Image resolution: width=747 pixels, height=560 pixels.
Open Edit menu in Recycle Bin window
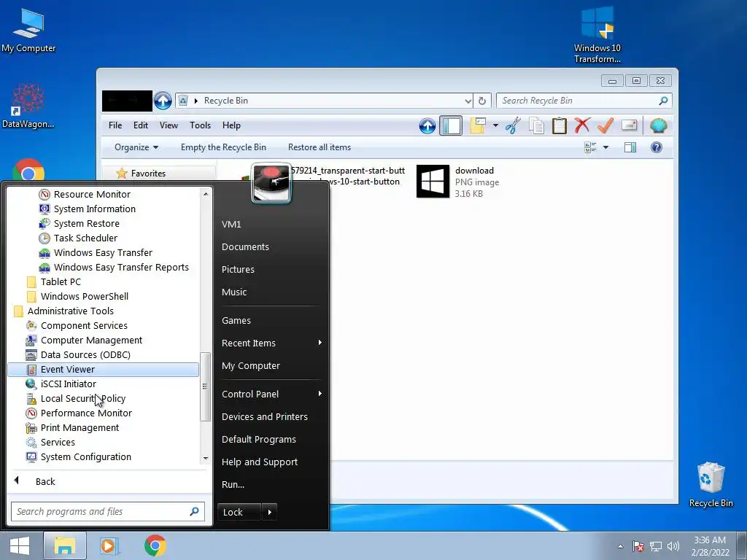[x=141, y=125]
